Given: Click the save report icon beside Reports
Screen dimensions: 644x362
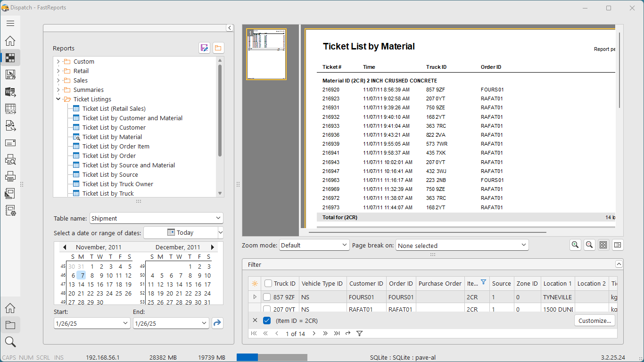Looking at the screenshot, I should [204, 48].
